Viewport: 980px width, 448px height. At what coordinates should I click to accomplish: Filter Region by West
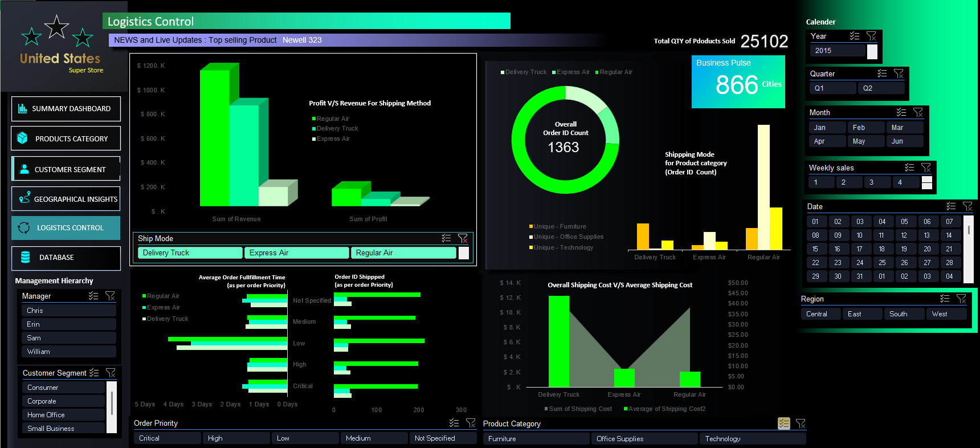coord(947,314)
